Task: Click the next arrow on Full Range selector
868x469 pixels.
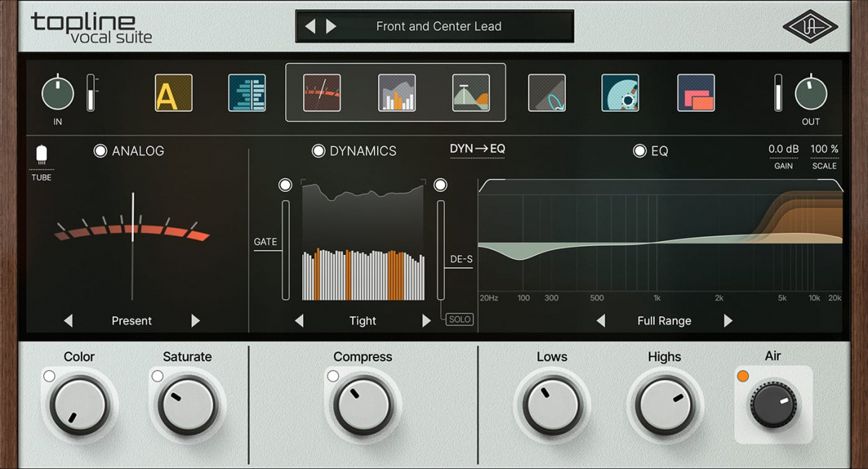Action: (x=728, y=321)
